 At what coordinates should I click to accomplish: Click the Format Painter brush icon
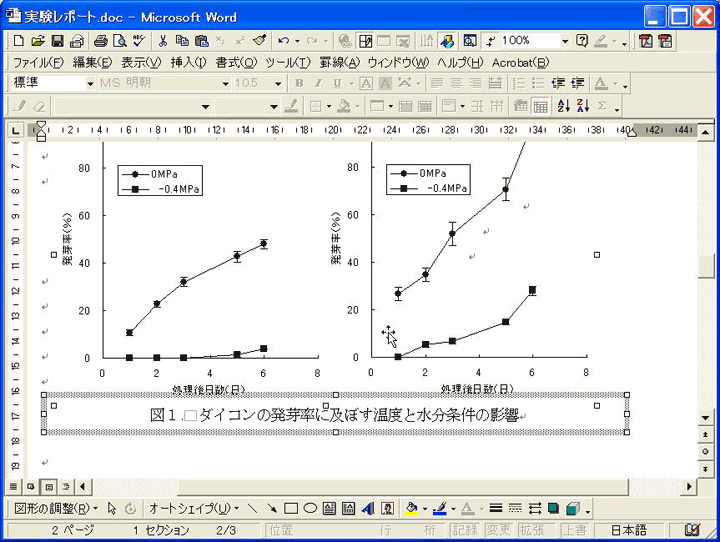click(259, 41)
